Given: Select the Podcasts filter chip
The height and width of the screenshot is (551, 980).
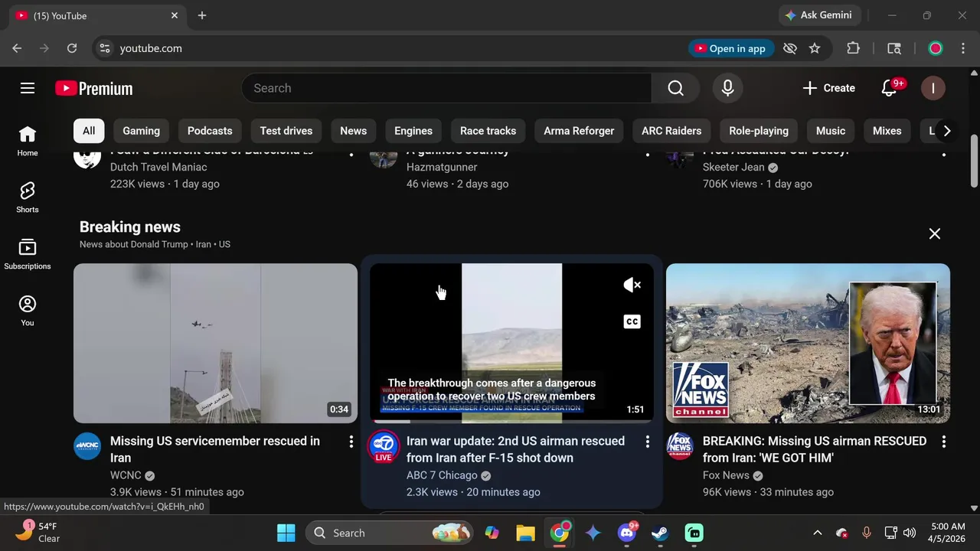Looking at the screenshot, I should tap(210, 131).
